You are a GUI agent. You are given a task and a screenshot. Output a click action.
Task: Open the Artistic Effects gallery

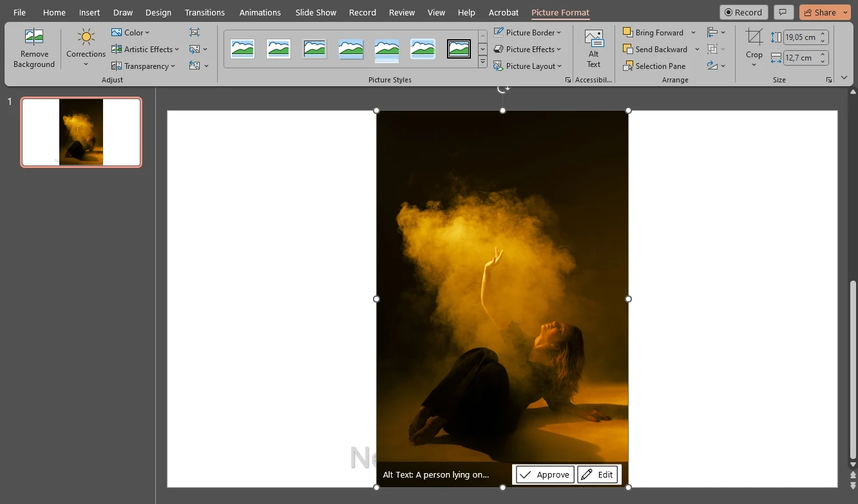[145, 48]
